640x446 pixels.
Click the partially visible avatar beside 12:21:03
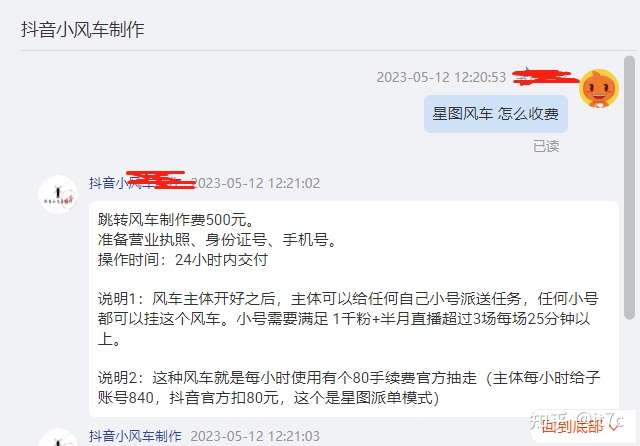(58, 437)
